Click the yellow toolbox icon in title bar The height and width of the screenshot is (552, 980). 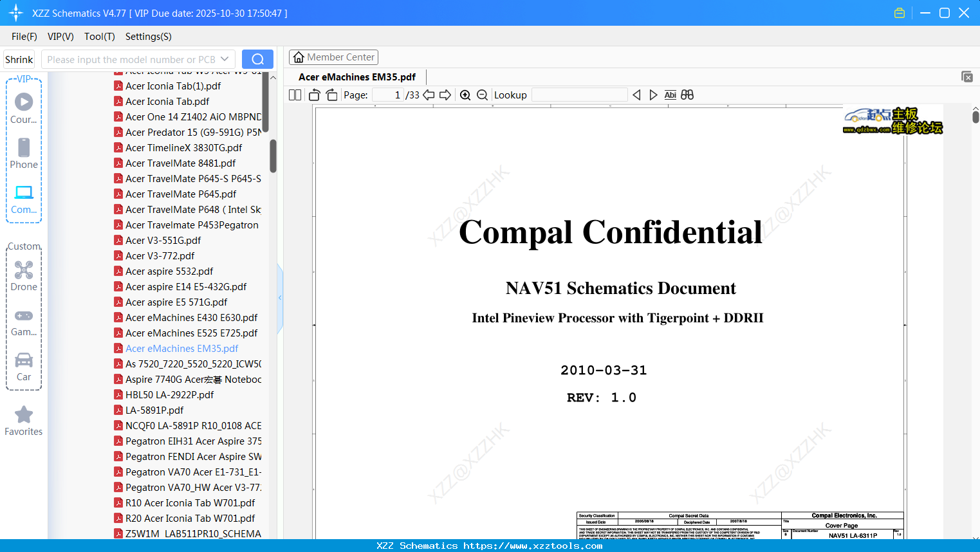pos(900,13)
